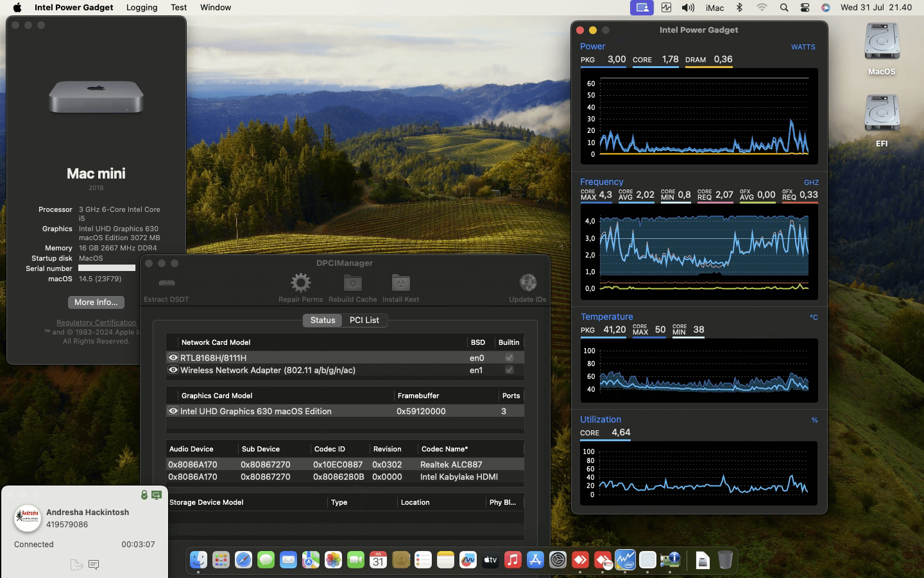Viewport: 924px width, 578px height.
Task: Open the Regulatory Certification link
Action: (x=96, y=322)
